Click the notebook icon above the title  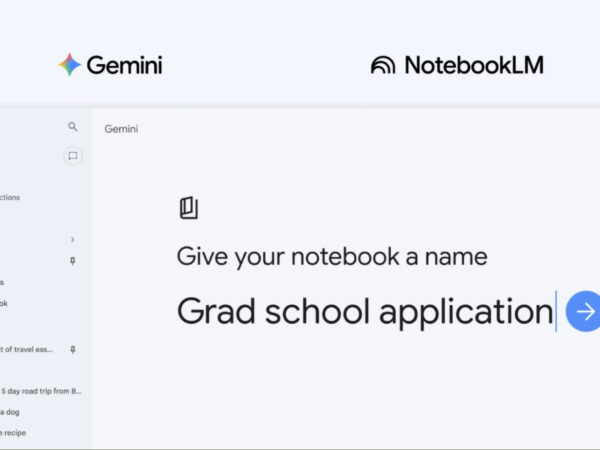click(188, 207)
